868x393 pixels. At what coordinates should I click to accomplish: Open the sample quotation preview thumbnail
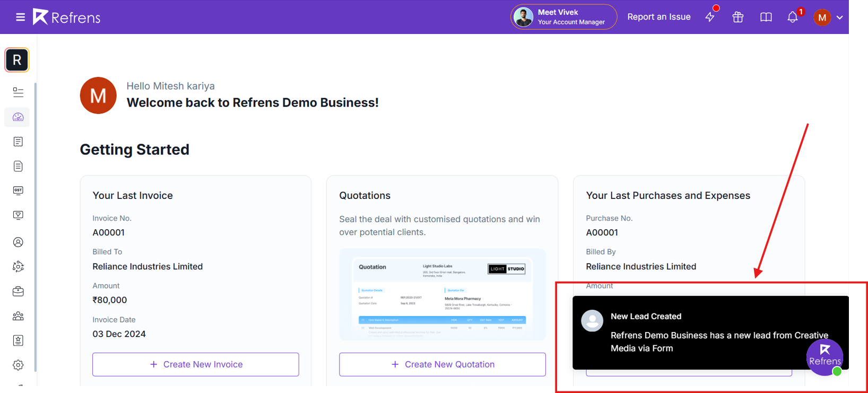pos(442,294)
